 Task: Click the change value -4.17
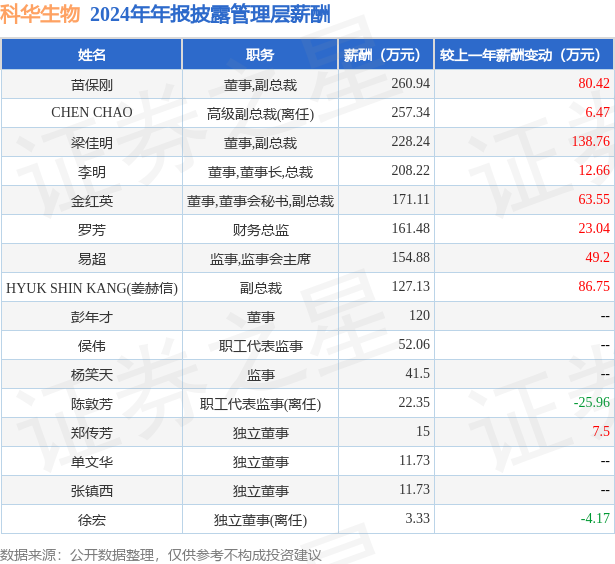(x=595, y=519)
